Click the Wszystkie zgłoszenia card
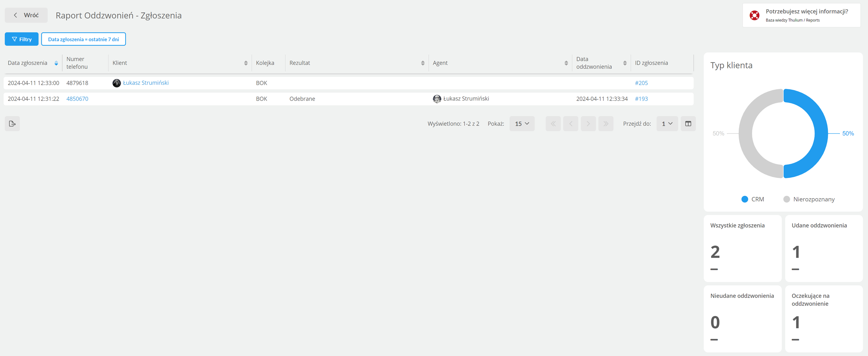Image resolution: width=868 pixels, height=356 pixels. click(742, 249)
